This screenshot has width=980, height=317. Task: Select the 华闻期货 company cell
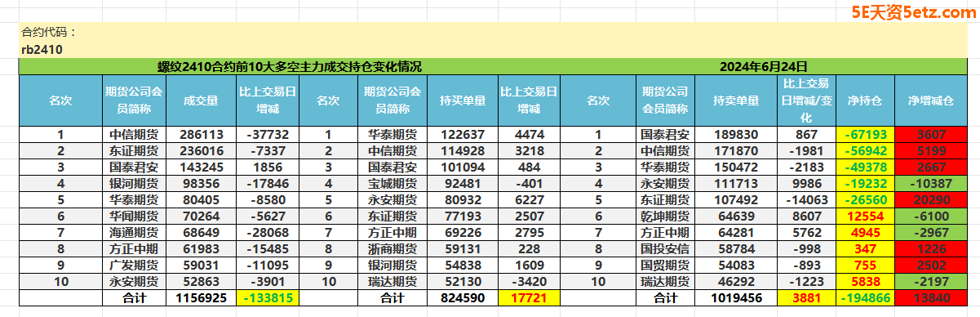(x=134, y=216)
